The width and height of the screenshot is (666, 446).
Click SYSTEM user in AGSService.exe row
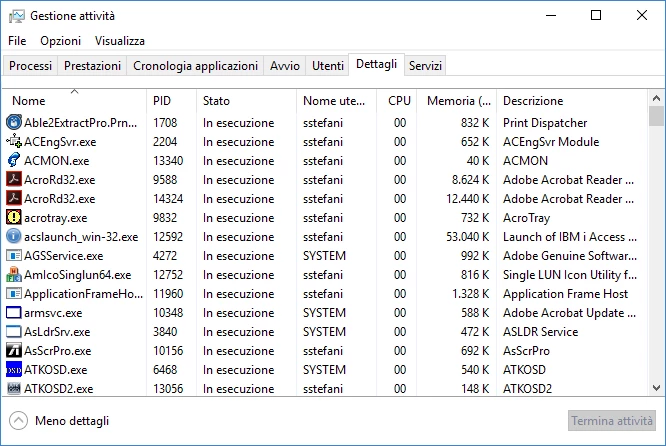click(324, 256)
